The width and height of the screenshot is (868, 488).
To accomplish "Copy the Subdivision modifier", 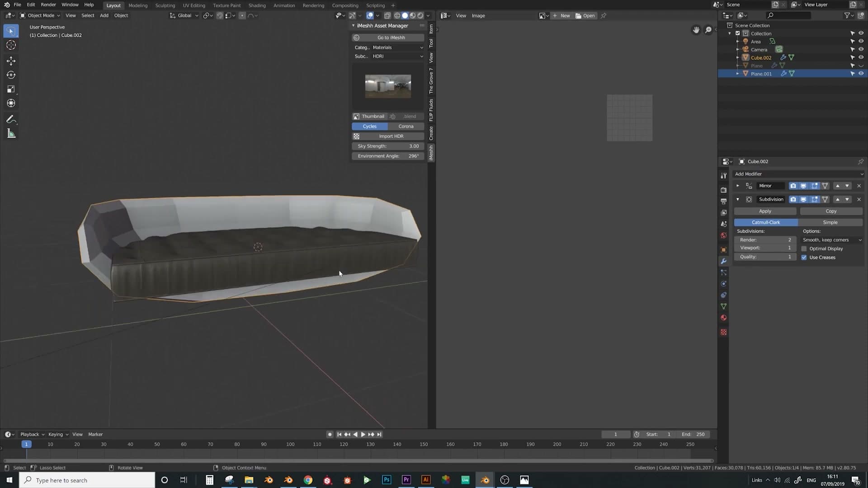I will coord(831,211).
